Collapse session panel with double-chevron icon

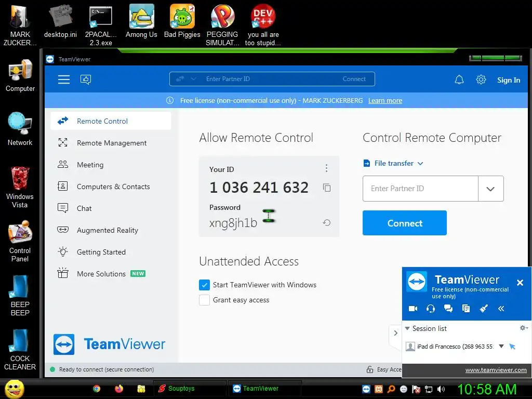(501, 309)
